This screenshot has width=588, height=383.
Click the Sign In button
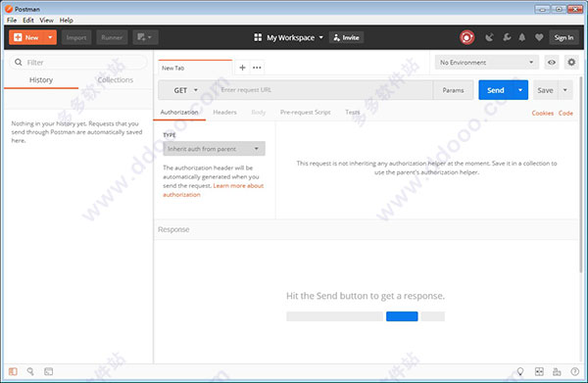coord(563,37)
